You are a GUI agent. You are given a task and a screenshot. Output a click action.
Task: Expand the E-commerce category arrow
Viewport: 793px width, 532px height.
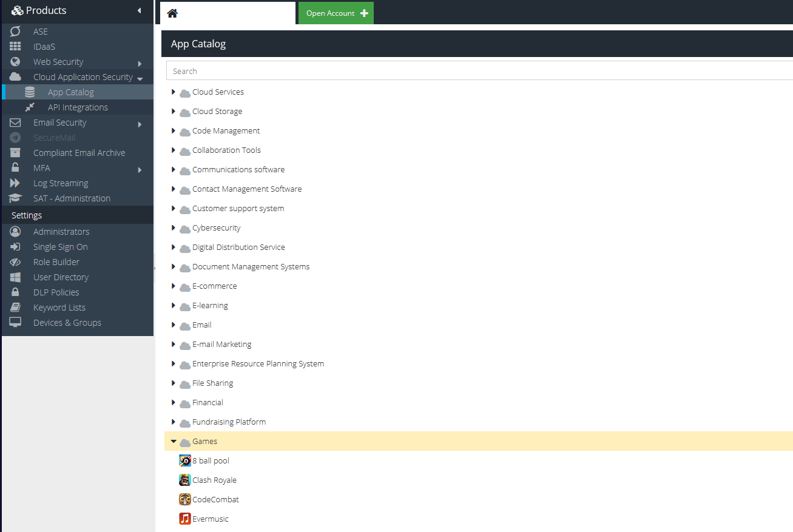[x=174, y=286]
